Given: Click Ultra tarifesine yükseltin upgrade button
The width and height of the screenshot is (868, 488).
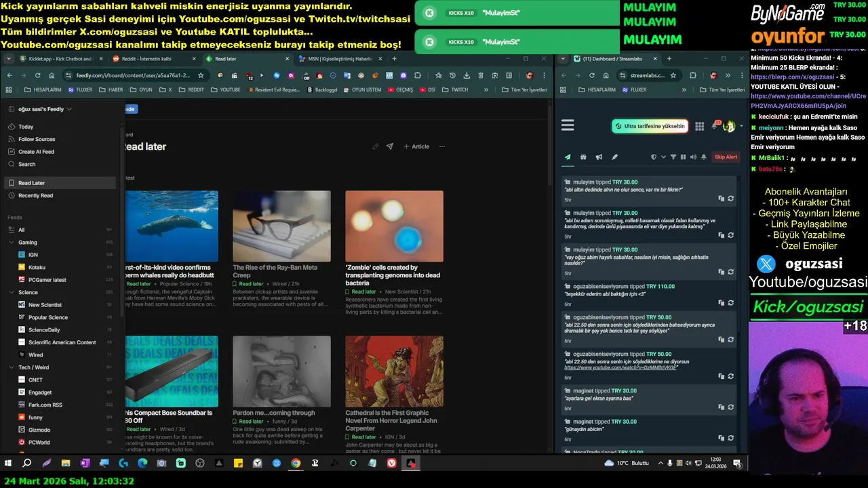Looking at the screenshot, I should [650, 126].
